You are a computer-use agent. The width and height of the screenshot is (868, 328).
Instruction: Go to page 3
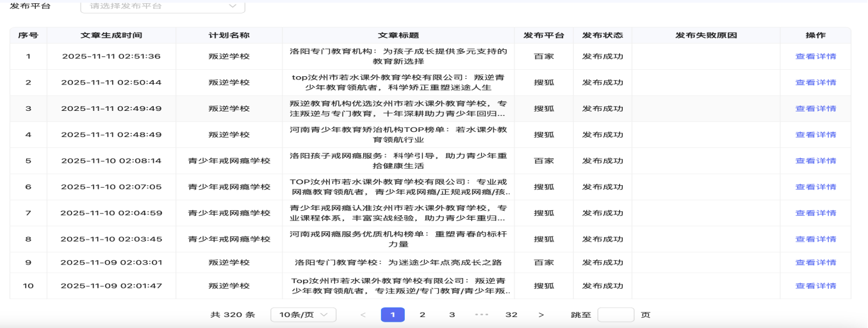coord(452,315)
